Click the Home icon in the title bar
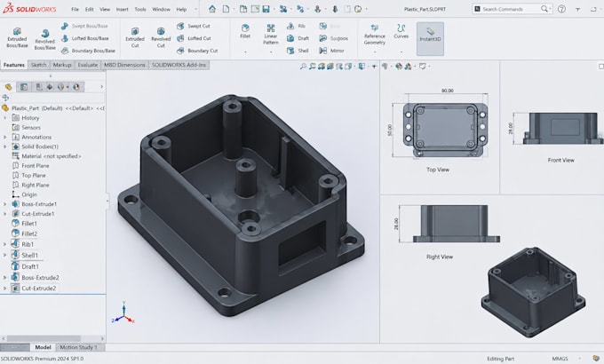Screen dimensions: 604x364 [212, 9]
